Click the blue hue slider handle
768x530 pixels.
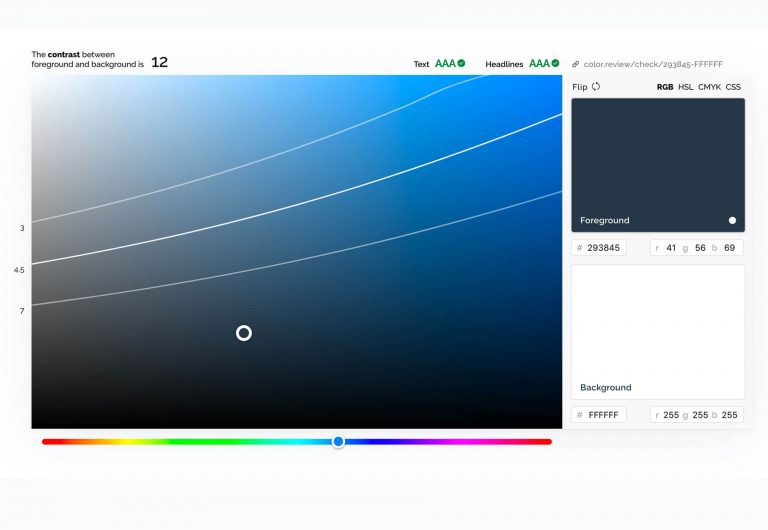[x=338, y=441]
